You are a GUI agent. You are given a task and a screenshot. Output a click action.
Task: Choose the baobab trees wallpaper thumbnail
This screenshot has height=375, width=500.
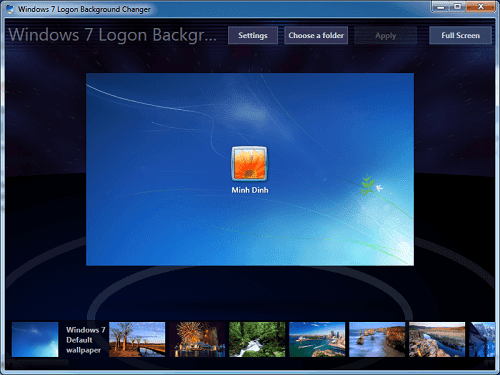[137, 339]
